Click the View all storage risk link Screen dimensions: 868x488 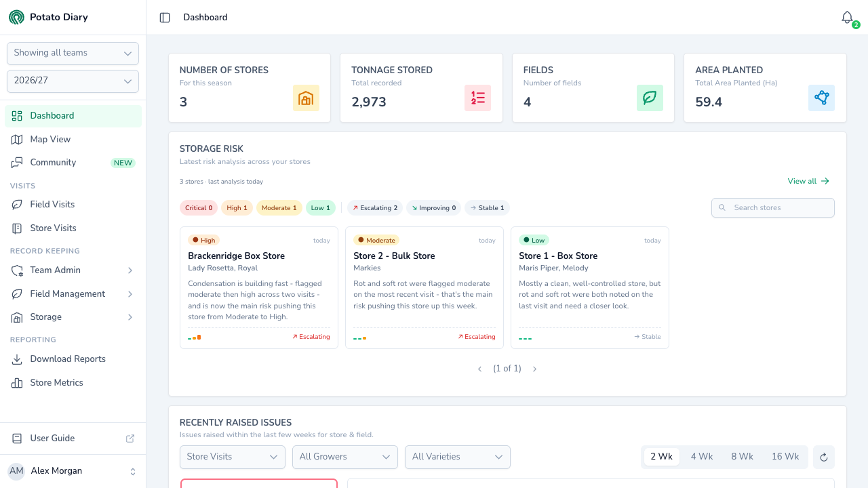click(808, 182)
